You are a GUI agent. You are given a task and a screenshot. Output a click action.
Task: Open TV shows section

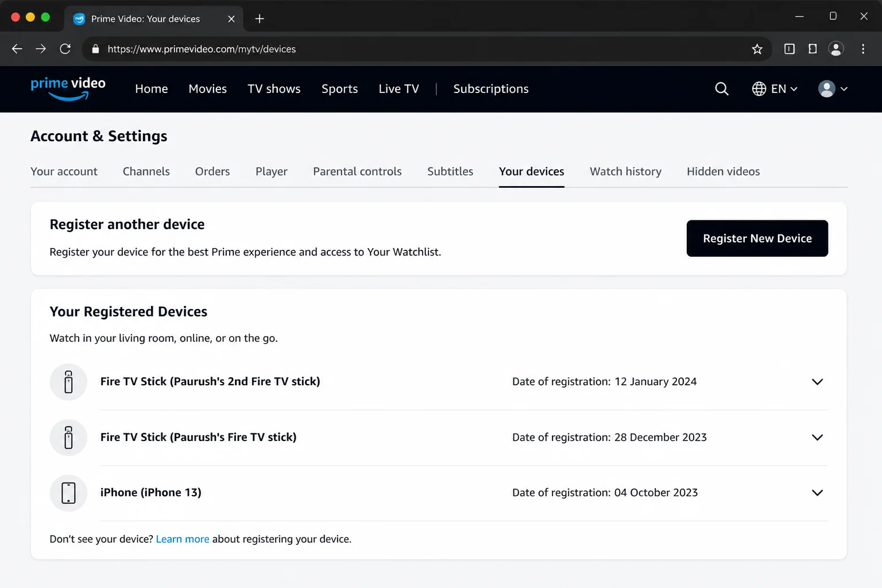tap(274, 89)
